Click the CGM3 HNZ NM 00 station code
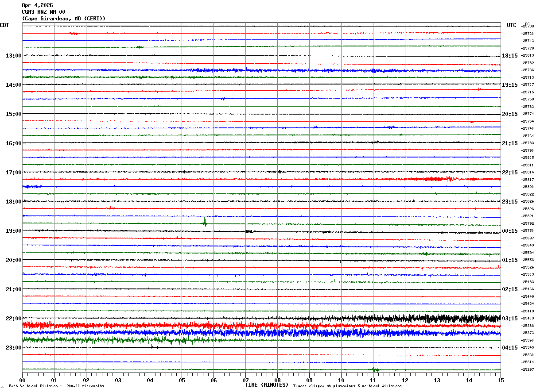 coord(43,12)
